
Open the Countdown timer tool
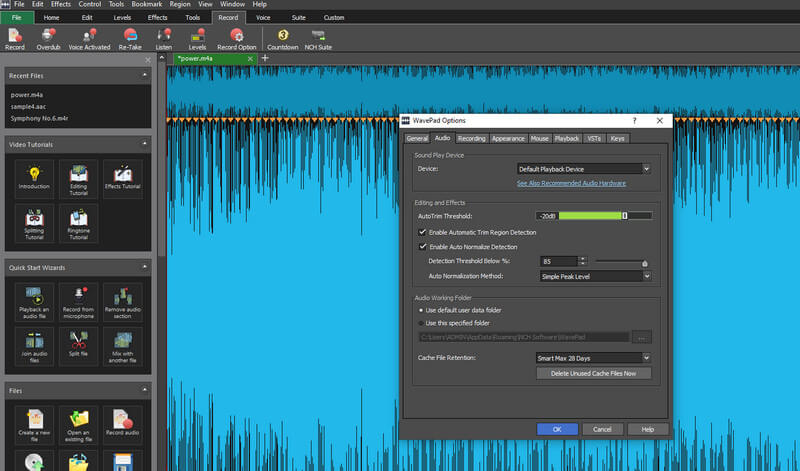point(283,38)
